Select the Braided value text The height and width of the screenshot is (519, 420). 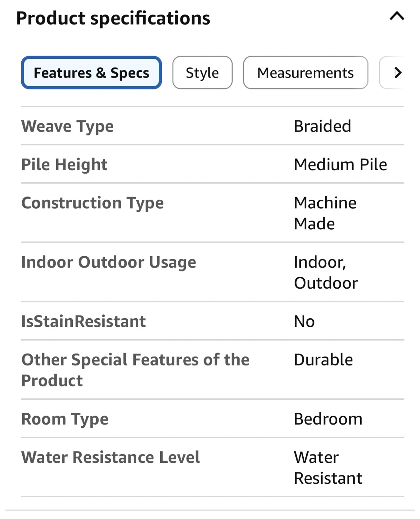[x=322, y=127]
